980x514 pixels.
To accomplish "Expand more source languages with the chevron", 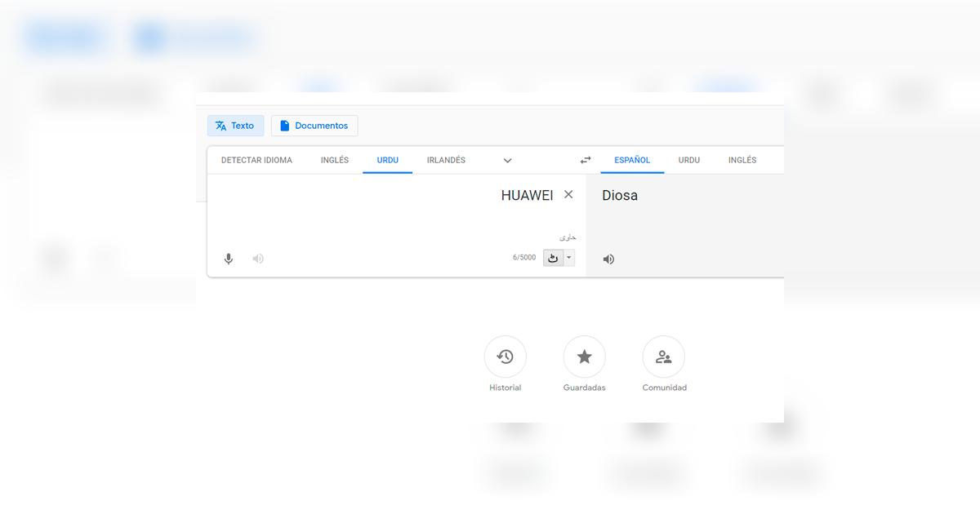I will [x=507, y=160].
